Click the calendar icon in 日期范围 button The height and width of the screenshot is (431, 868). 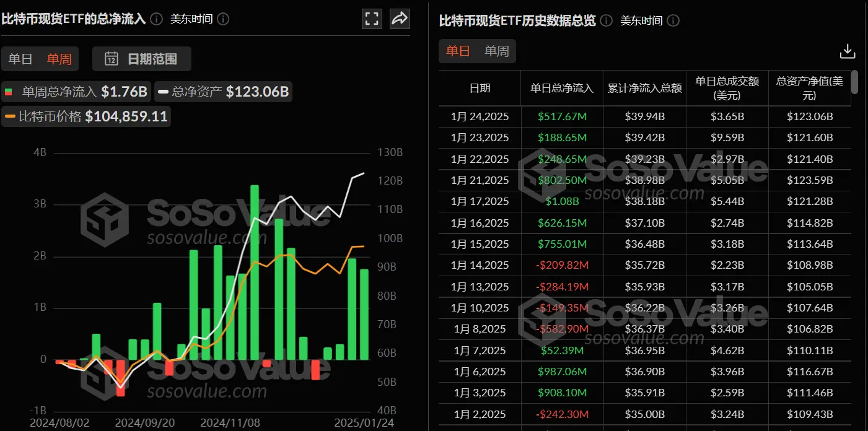click(x=111, y=59)
